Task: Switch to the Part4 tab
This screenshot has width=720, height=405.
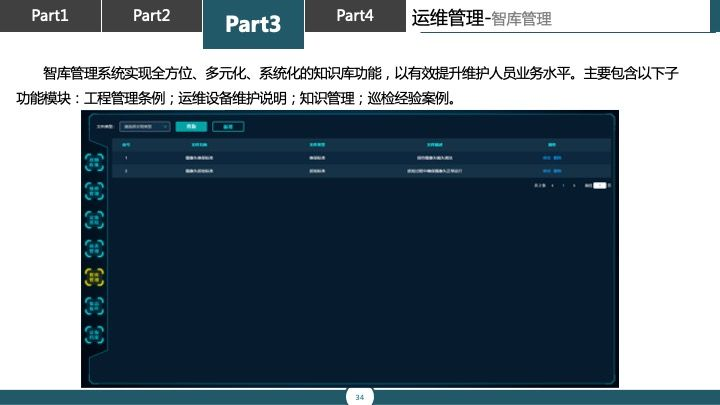Action: click(x=355, y=16)
